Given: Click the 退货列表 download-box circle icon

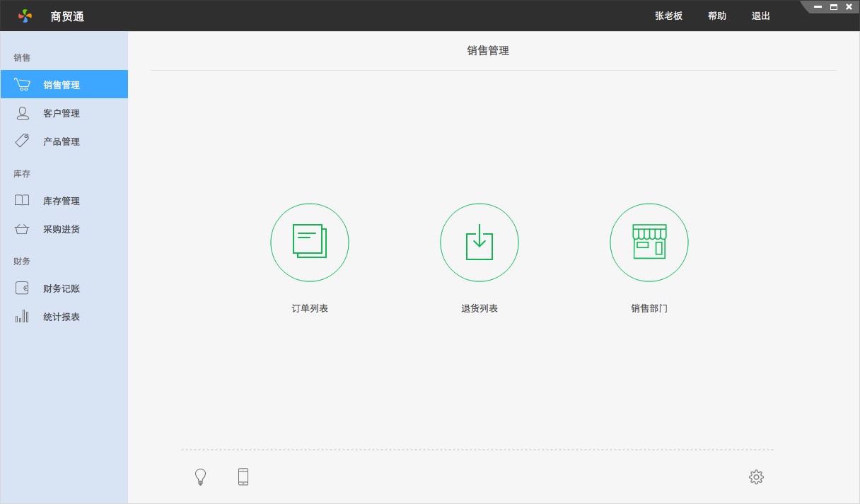Looking at the screenshot, I should [480, 242].
